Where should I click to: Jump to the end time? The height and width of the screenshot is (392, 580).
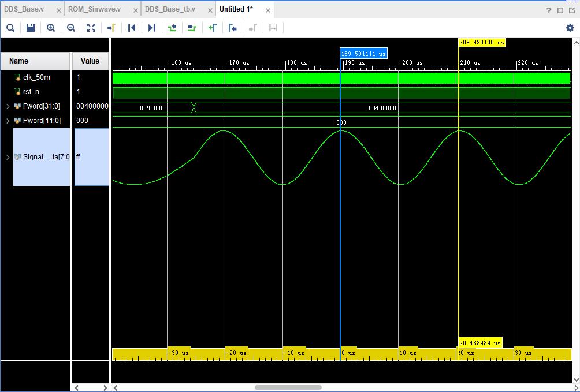pyautogui.click(x=152, y=28)
